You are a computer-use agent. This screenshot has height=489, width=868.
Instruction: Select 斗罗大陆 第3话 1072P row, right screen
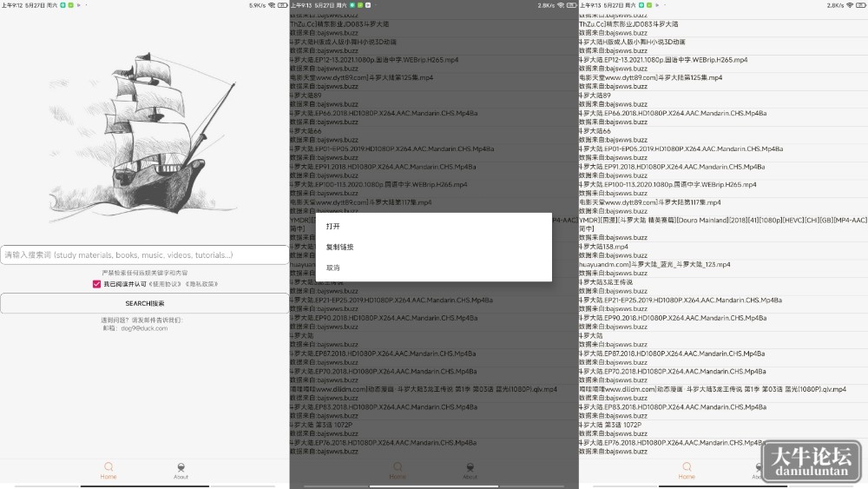tap(723, 429)
